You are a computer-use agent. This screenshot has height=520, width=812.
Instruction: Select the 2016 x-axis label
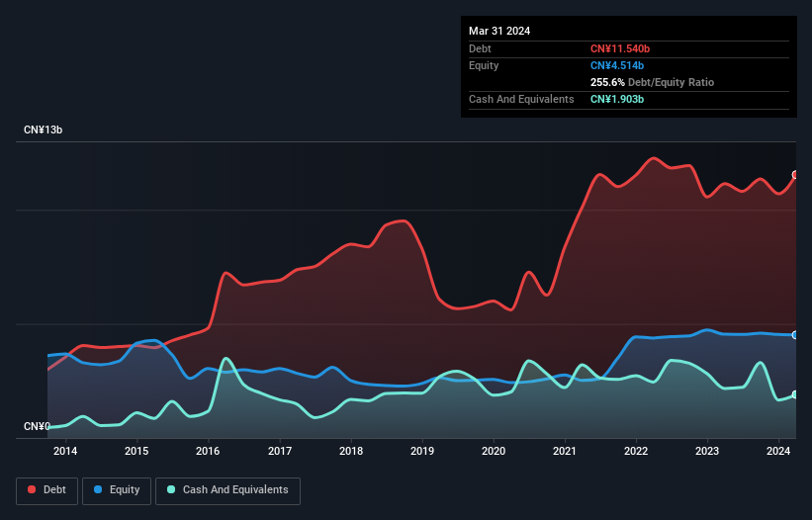208,451
